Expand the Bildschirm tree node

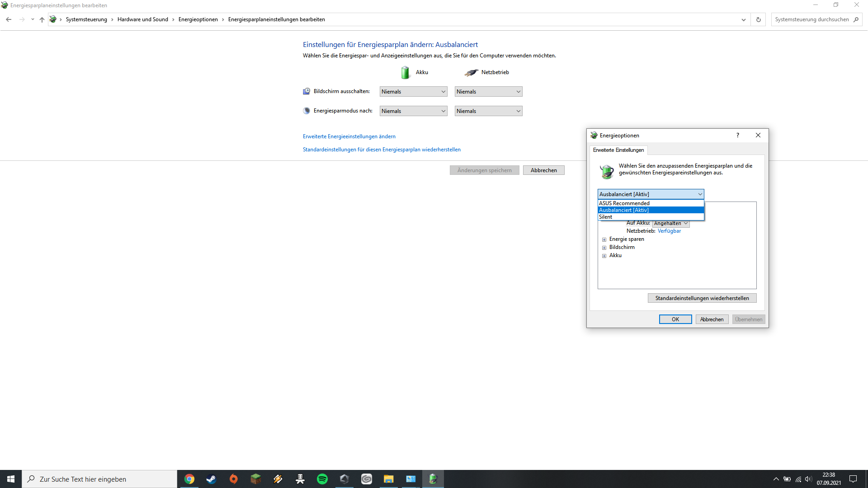pos(604,248)
